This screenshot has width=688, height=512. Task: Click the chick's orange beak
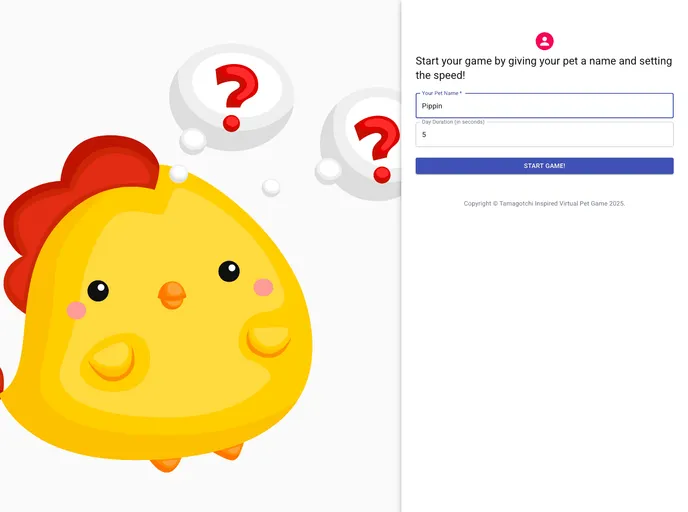click(172, 295)
